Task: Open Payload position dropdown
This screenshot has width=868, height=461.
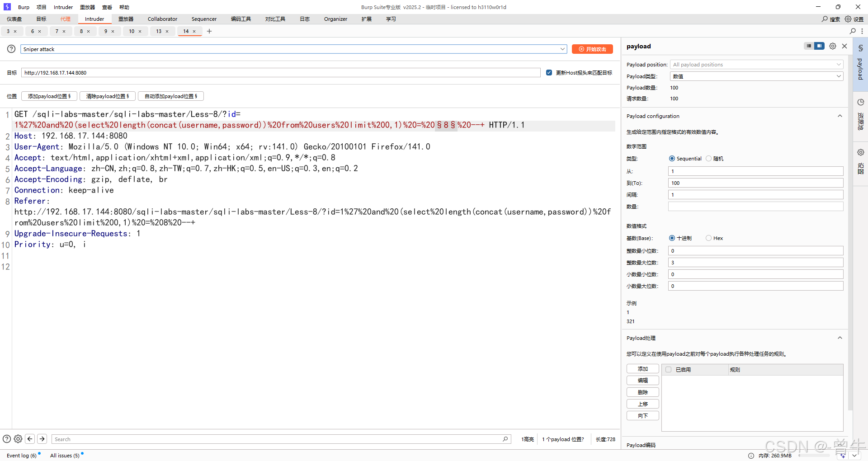Action: (756, 65)
